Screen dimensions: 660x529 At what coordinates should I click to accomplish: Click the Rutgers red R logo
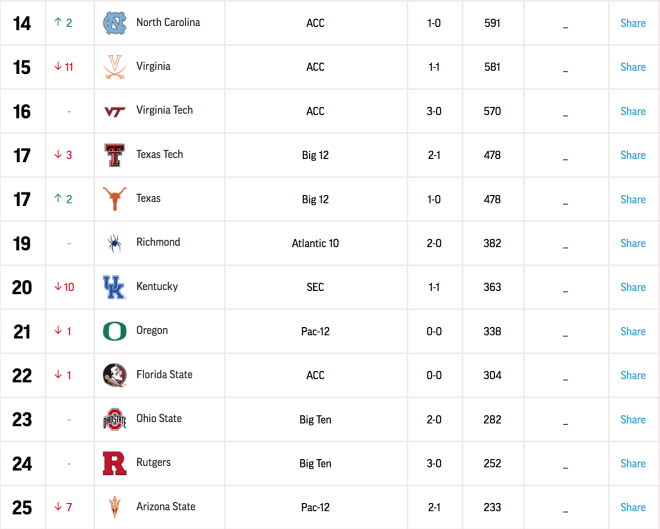pos(114,463)
